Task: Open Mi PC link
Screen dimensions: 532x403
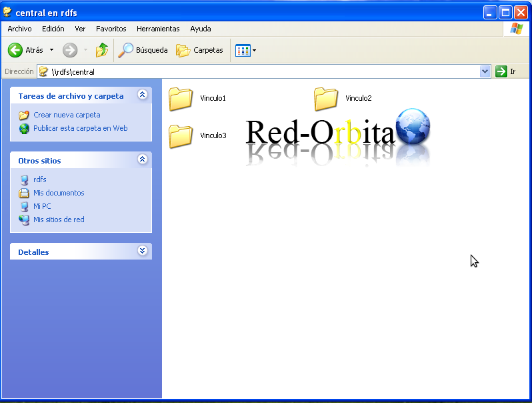Action: (x=42, y=206)
